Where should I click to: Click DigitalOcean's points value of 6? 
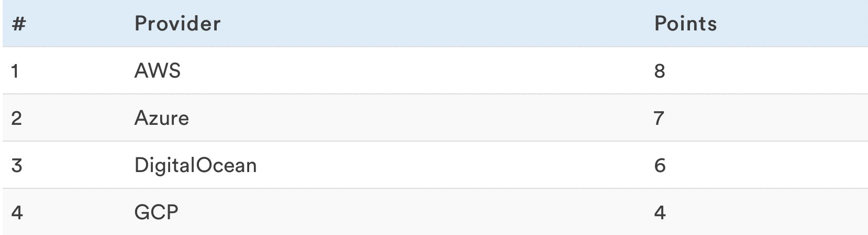pos(660,165)
